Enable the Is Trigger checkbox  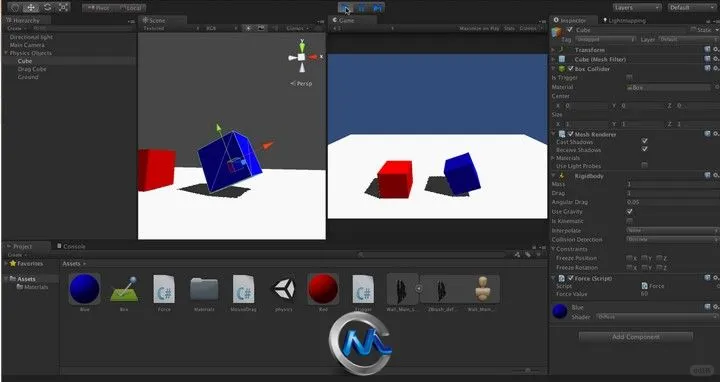pos(630,78)
